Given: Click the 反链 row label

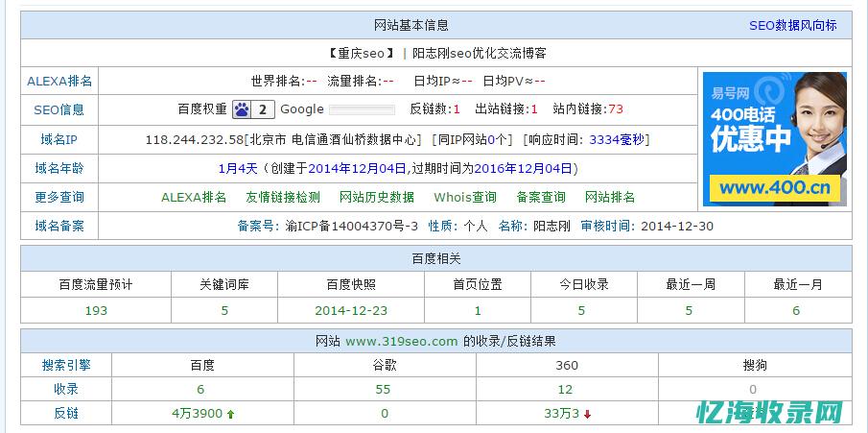Looking at the screenshot, I should (x=66, y=414).
